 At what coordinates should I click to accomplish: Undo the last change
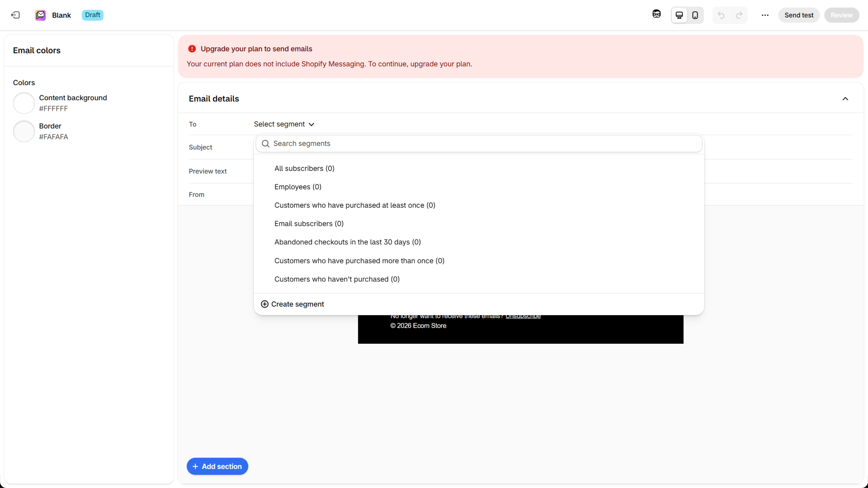pyautogui.click(x=721, y=15)
